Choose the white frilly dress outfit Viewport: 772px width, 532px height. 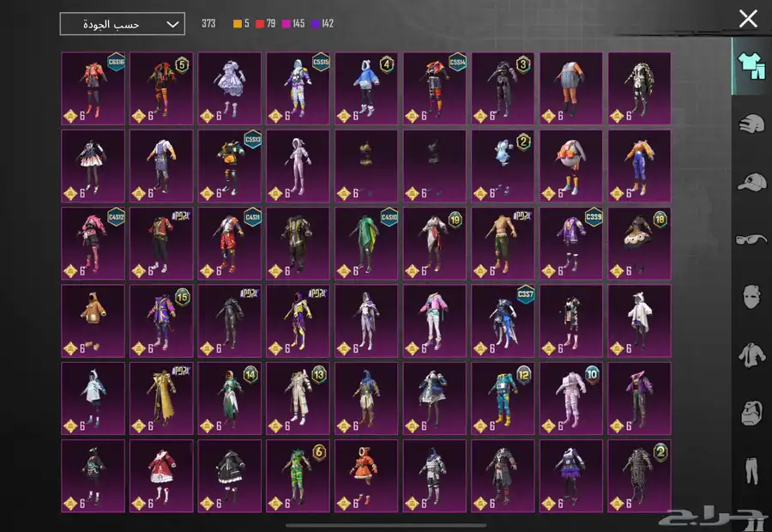click(230, 88)
